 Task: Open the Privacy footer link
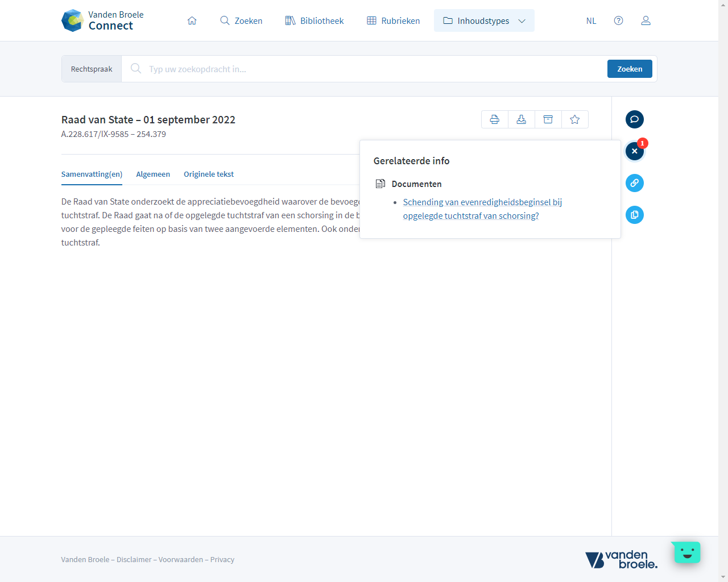[222, 559]
